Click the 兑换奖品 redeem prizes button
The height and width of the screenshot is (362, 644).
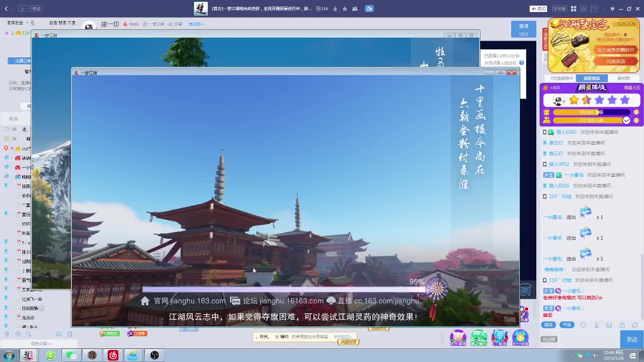(x=615, y=61)
